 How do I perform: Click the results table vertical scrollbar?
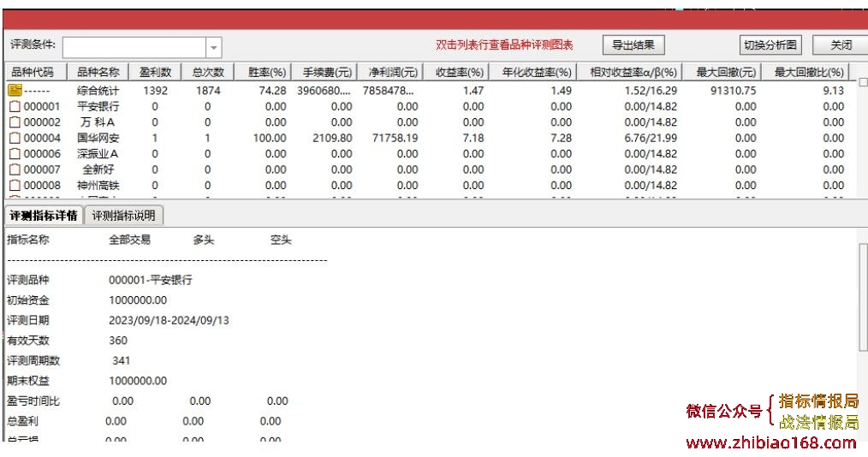click(x=863, y=82)
